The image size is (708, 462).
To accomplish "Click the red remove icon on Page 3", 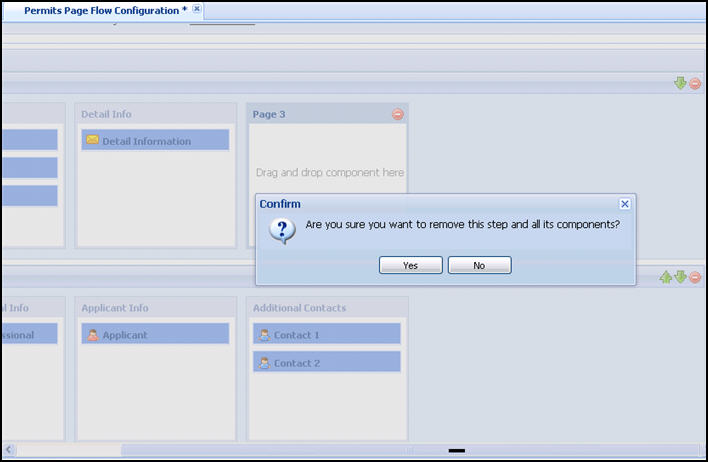I will pos(398,115).
